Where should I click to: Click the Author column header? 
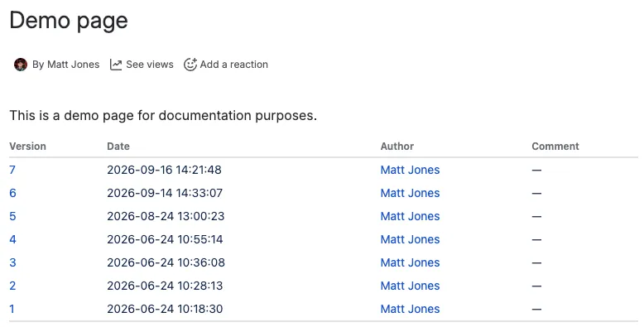(397, 147)
